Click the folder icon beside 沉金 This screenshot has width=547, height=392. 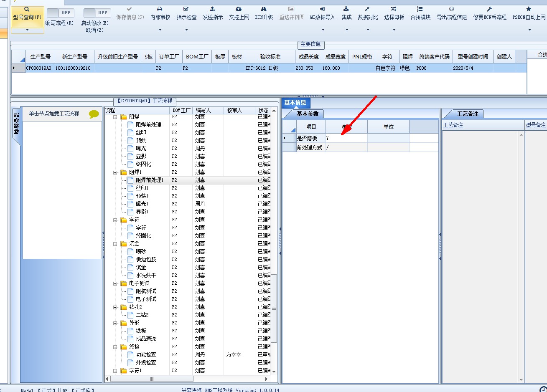(124, 243)
